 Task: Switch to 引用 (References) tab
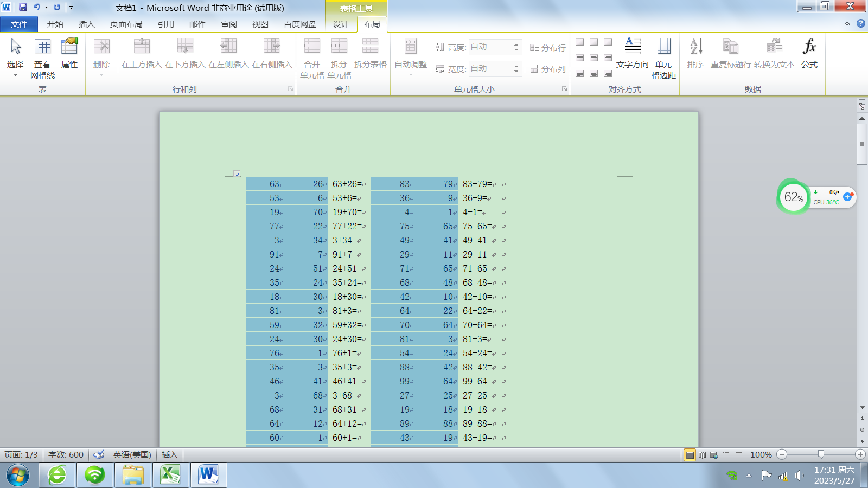coord(166,24)
